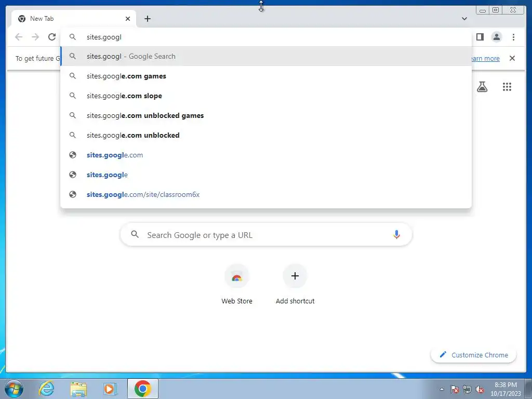The image size is (532, 399).
Task: Click the Customize Chrome button
Action: (x=473, y=355)
